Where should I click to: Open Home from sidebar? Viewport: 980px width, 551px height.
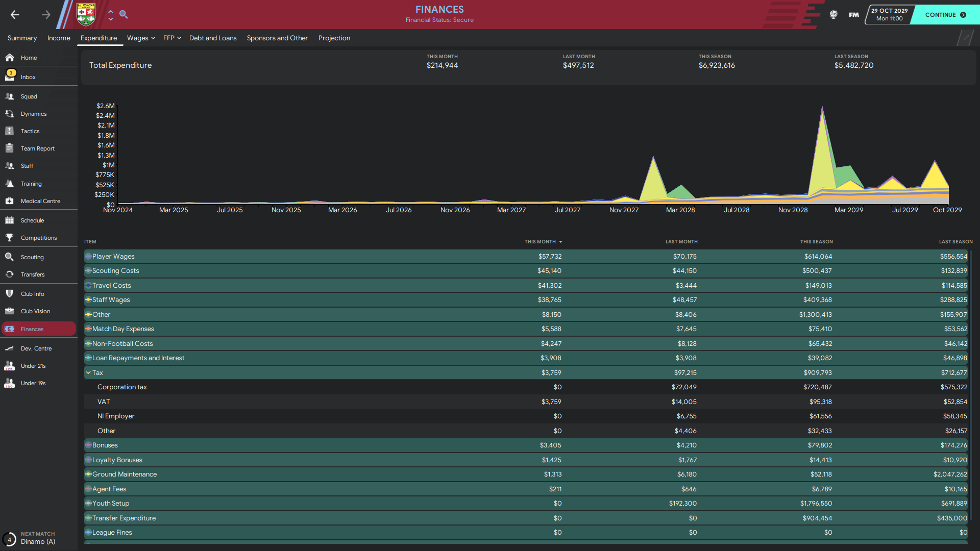tap(39, 58)
